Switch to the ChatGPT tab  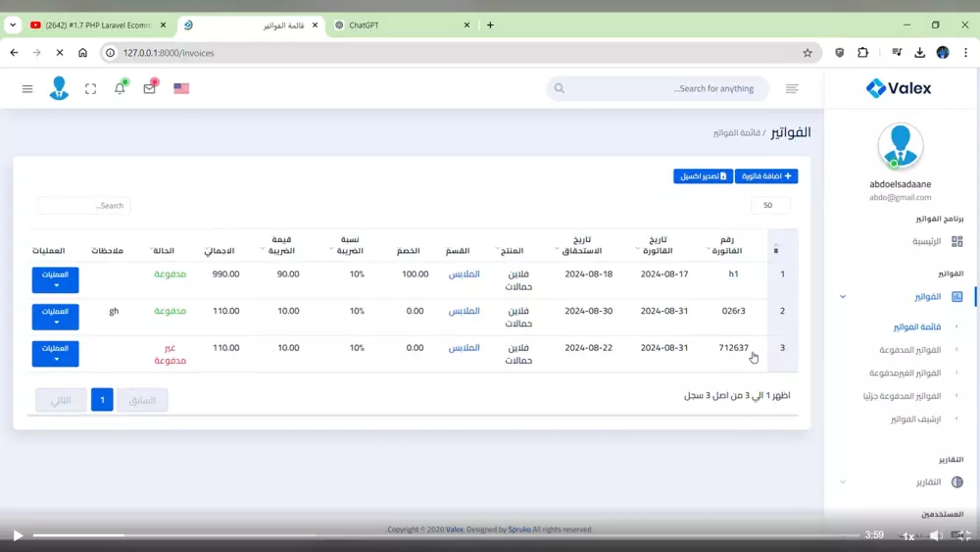(x=400, y=25)
